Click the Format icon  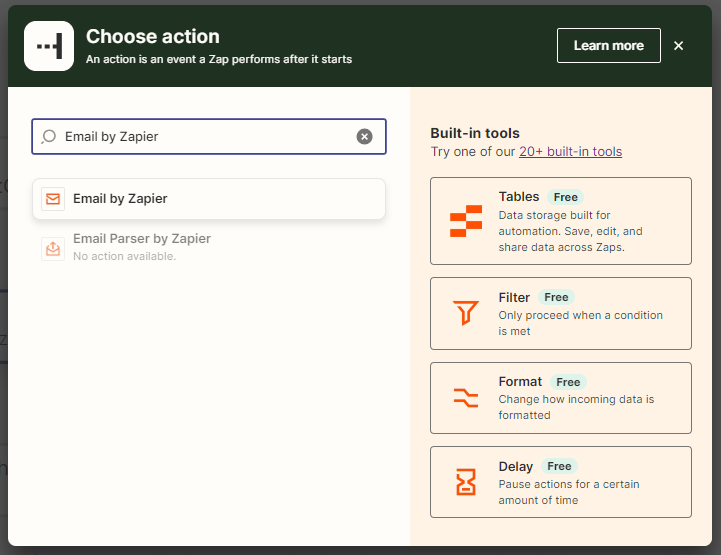(x=465, y=398)
